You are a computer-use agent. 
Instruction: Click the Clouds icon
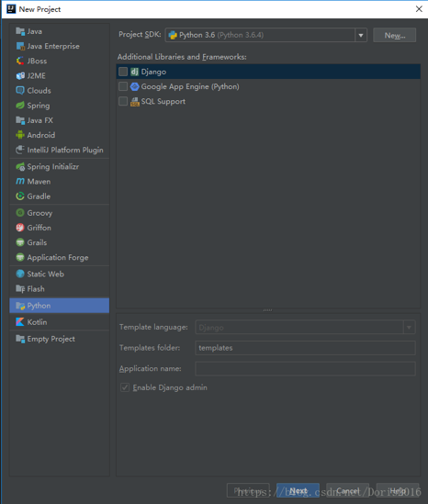tap(20, 90)
